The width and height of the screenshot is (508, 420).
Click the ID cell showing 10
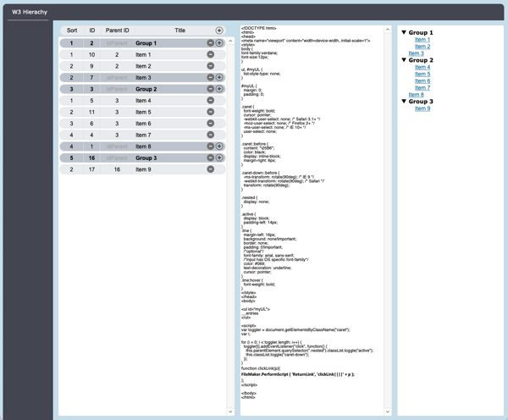pos(91,54)
